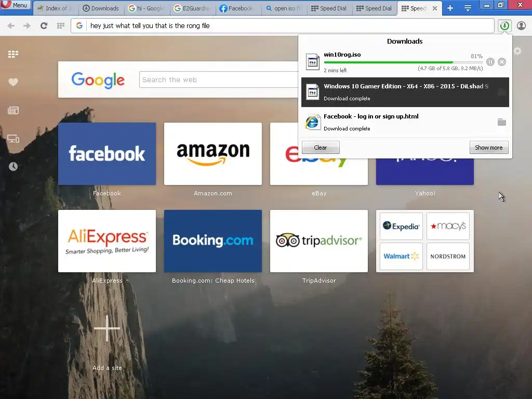Click the Amazon.com tile label

(x=213, y=193)
